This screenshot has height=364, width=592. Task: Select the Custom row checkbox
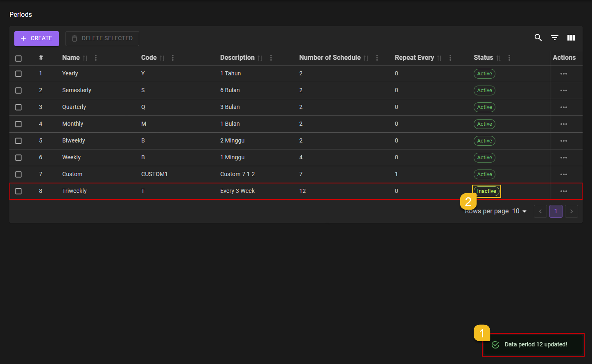[x=18, y=174]
